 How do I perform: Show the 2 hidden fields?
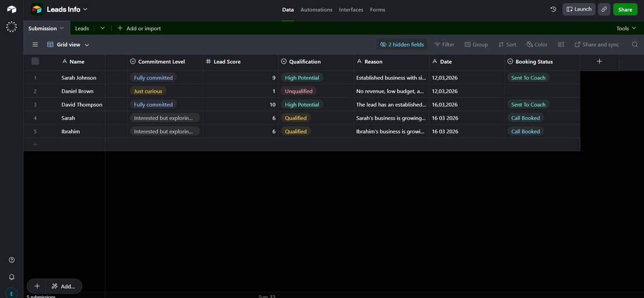(402, 45)
